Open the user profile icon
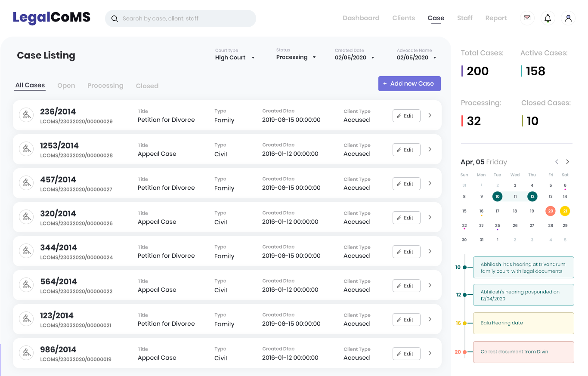 coord(568,18)
